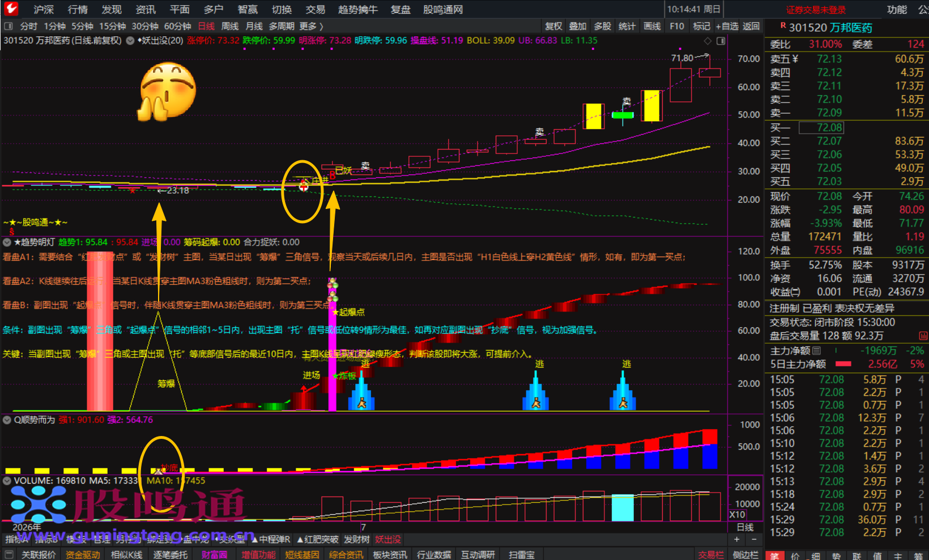The image size is (929, 560).
Task: Toggle bottom-left panel icon before 关联报价
Action: [8, 555]
